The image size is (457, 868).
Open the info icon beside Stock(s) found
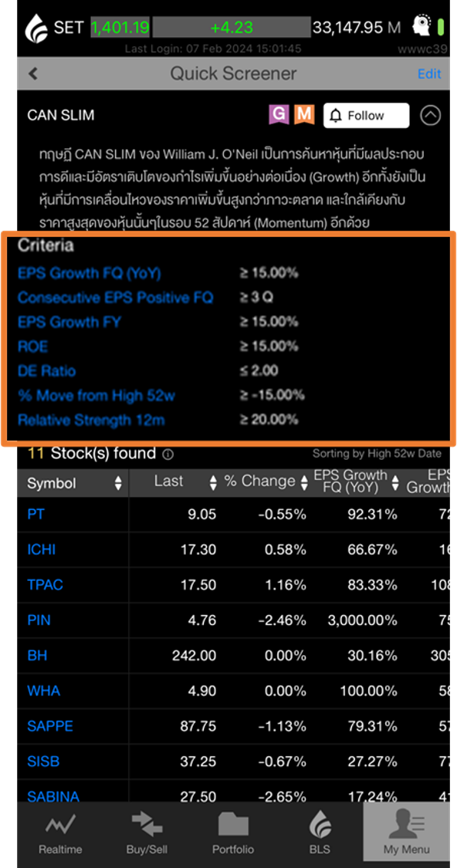pos(168,454)
